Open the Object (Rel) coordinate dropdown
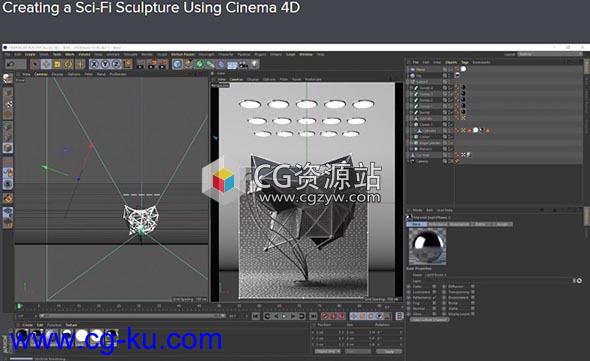The image size is (590, 361). click(328, 352)
